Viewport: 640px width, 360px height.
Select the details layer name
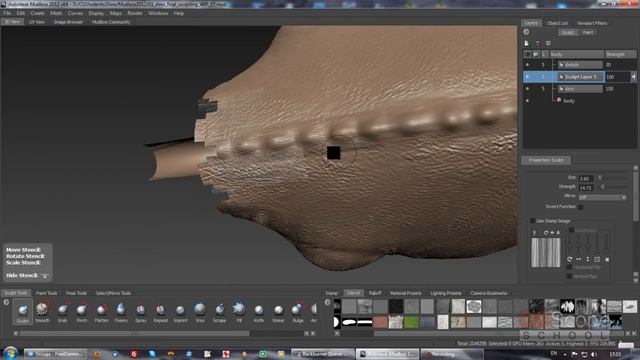point(580,65)
